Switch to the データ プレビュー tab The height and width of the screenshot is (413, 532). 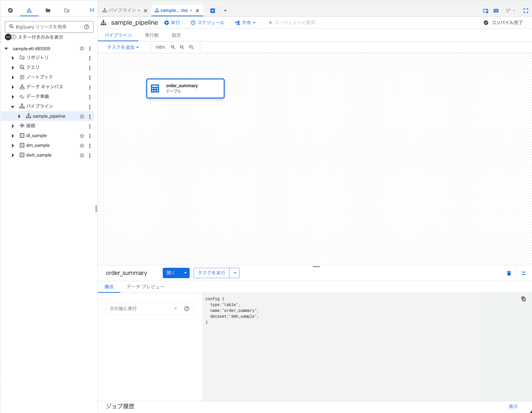[x=145, y=287]
